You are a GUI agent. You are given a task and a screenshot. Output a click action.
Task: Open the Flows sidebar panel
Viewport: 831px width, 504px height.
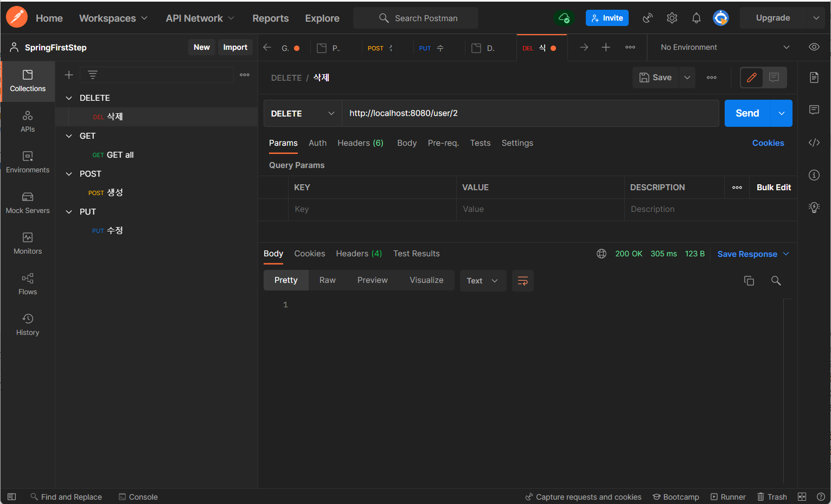(28, 284)
